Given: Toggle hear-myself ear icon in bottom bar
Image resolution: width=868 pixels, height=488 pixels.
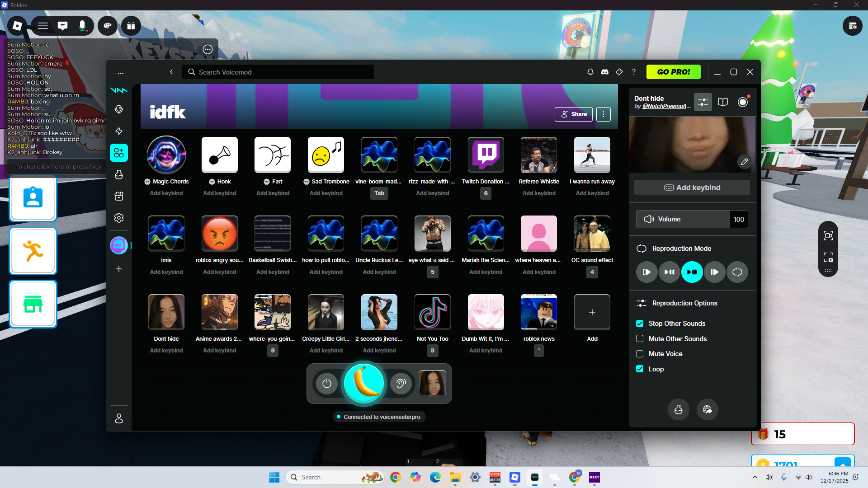Looking at the screenshot, I should (x=401, y=384).
